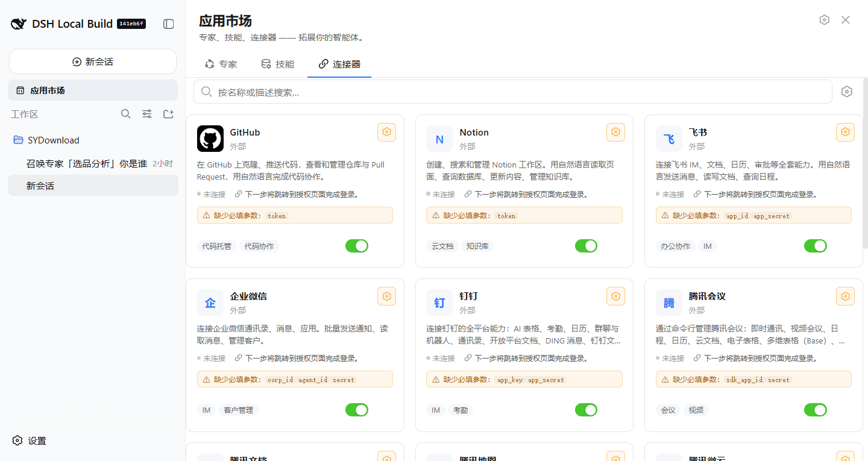Click 企业微信's corp_id agent_id secret warning
The height and width of the screenshot is (461, 868).
(x=295, y=379)
